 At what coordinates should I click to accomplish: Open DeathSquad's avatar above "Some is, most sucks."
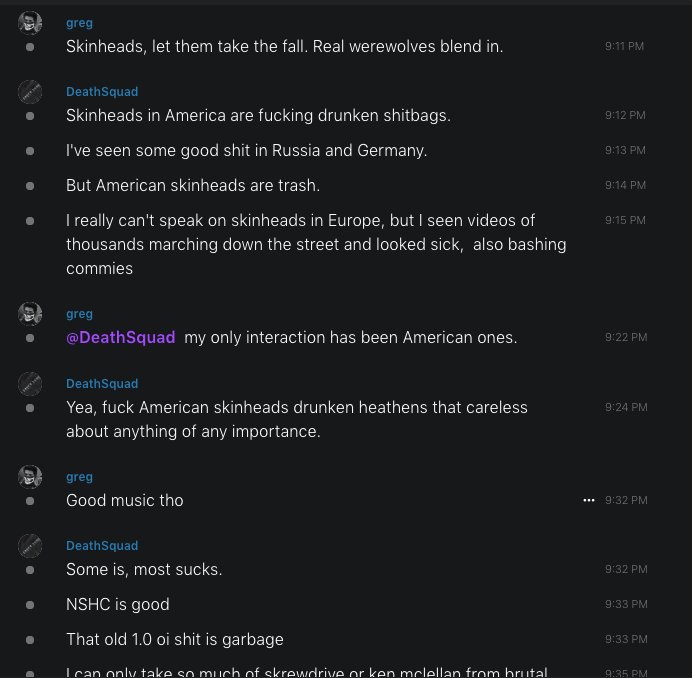(x=30, y=546)
